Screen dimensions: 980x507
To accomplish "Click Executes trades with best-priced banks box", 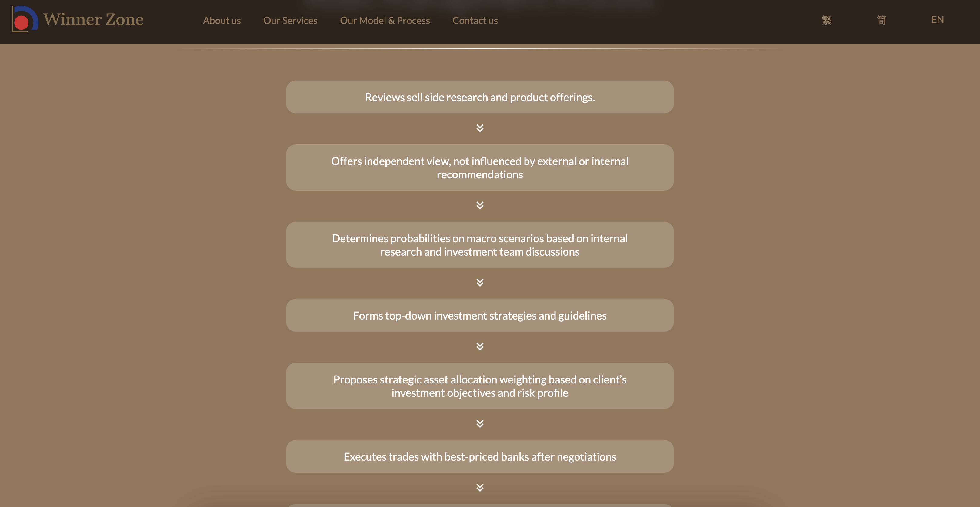I will point(480,456).
